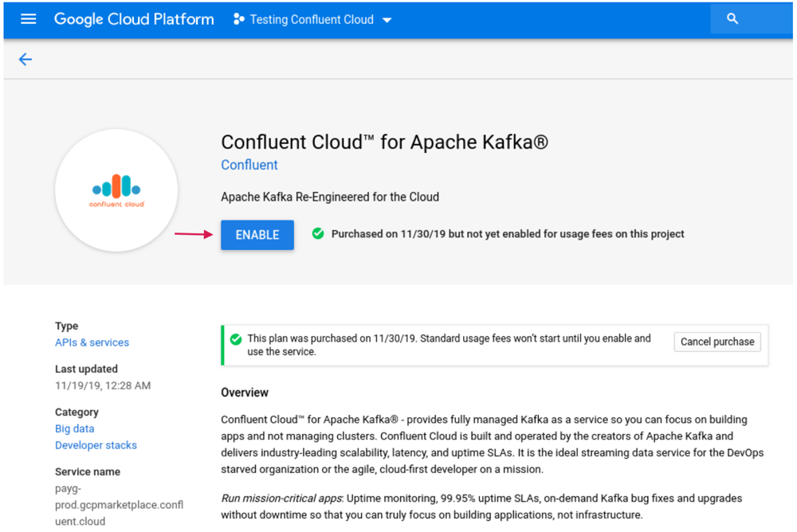
Task: Click the search magnifier icon
Action: 732,19
